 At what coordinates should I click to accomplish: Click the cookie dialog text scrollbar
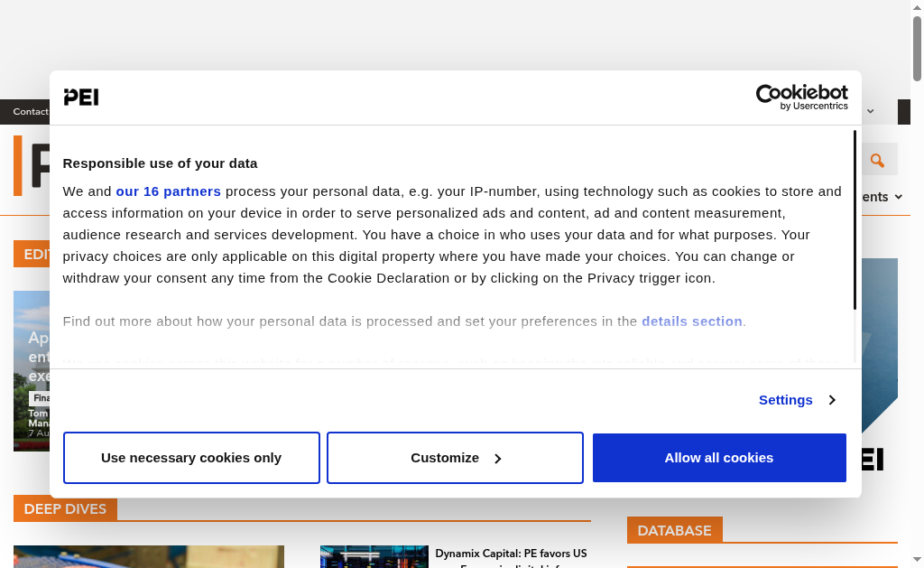(855, 219)
